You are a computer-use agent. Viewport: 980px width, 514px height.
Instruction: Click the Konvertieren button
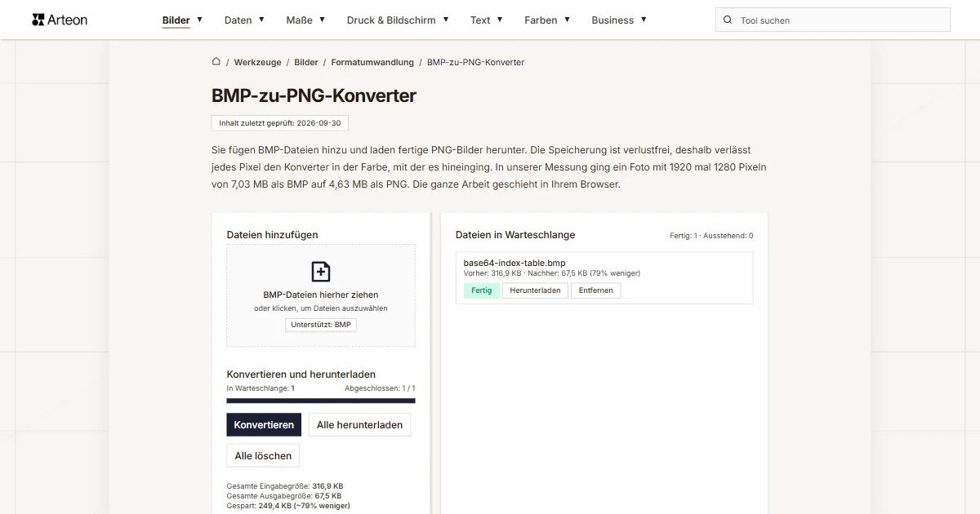tap(264, 425)
